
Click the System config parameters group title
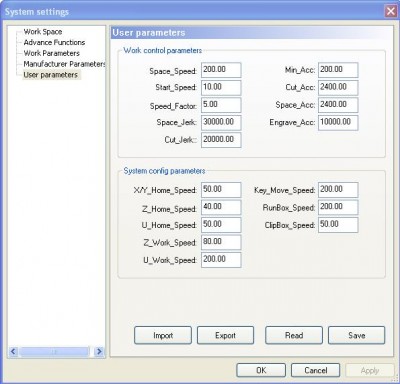click(164, 171)
